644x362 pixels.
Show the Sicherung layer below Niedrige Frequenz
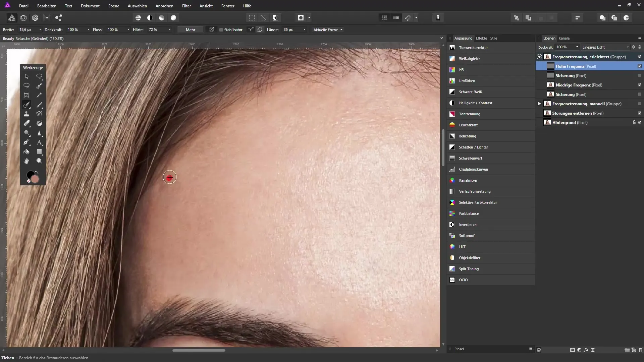(640, 95)
